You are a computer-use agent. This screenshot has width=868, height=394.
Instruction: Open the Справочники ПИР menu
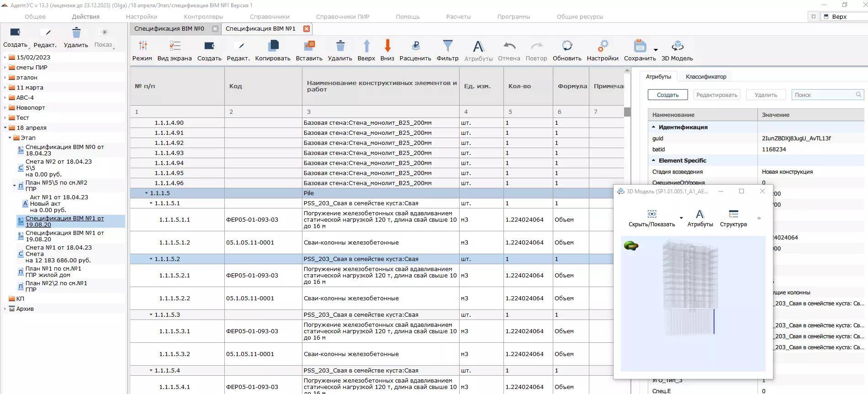[343, 17]
